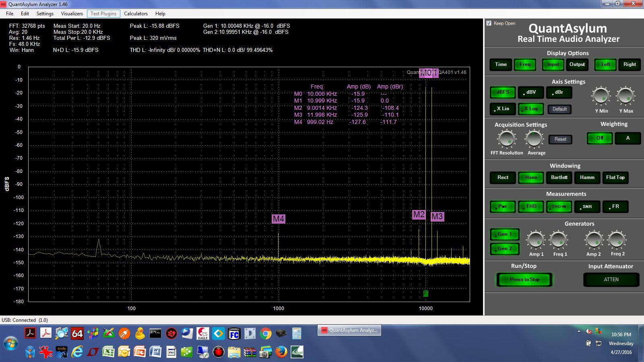Select the Rect window
The width and height of the screenshot is (644, 362).
(503, 177)
